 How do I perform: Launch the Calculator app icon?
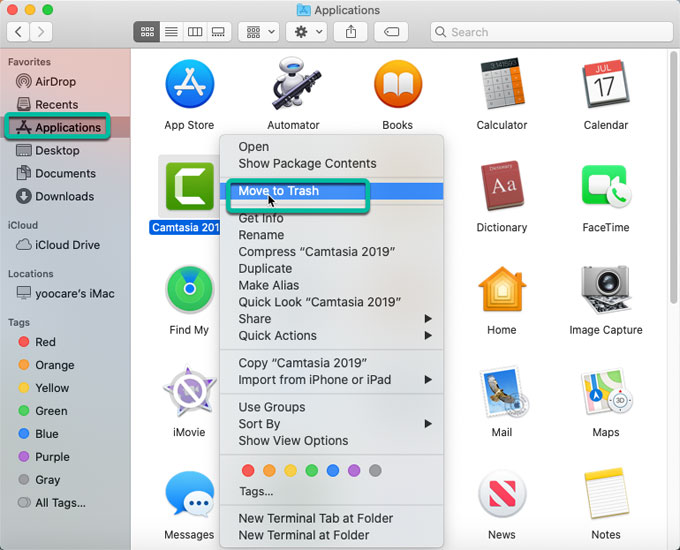click(502, 83)
